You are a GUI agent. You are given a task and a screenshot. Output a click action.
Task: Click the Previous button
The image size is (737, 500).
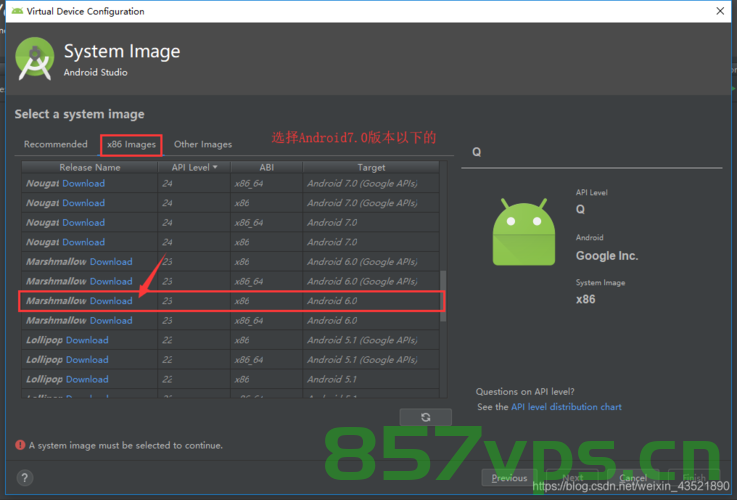[510, 478]
